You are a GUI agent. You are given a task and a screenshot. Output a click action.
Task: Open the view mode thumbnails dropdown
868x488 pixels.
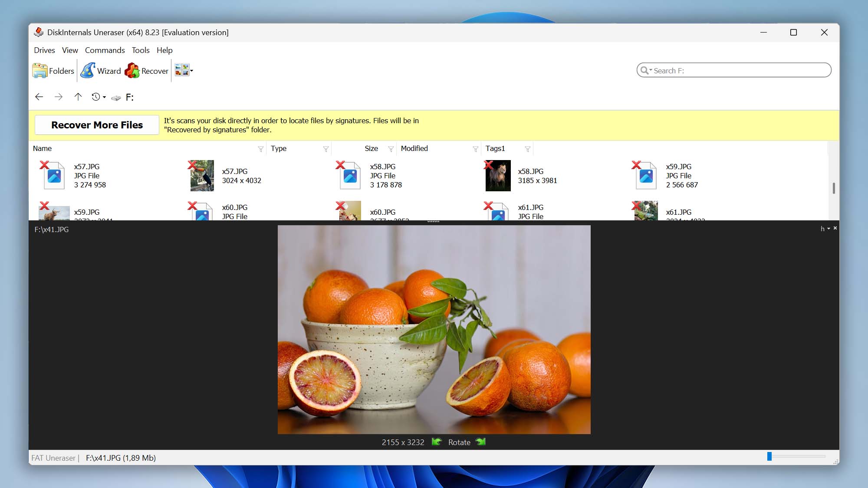[191, 71]
